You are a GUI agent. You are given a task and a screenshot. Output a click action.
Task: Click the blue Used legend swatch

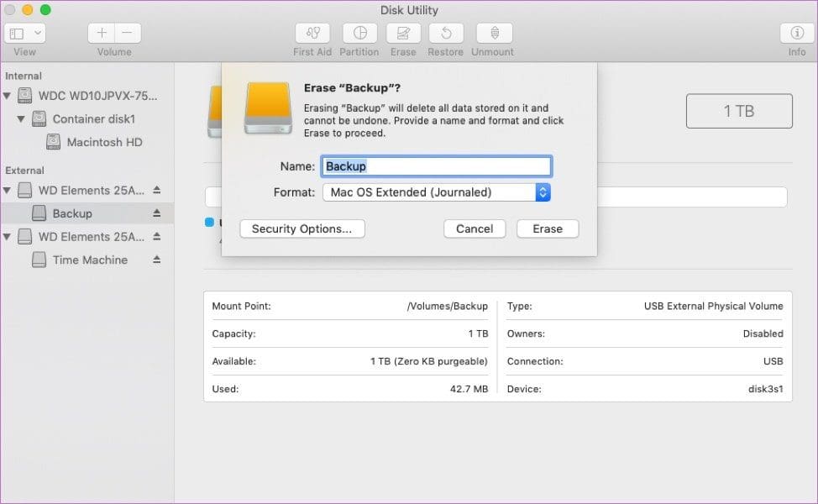tap(209, 223)
